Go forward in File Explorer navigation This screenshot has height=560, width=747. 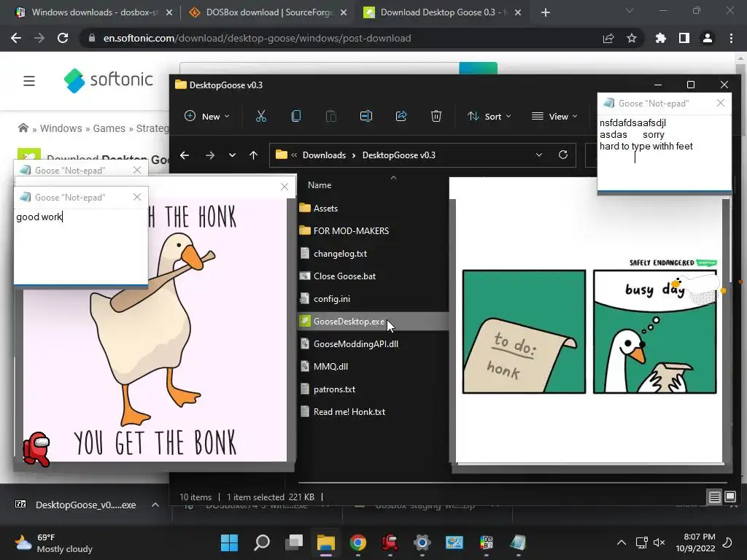(209, 155)
